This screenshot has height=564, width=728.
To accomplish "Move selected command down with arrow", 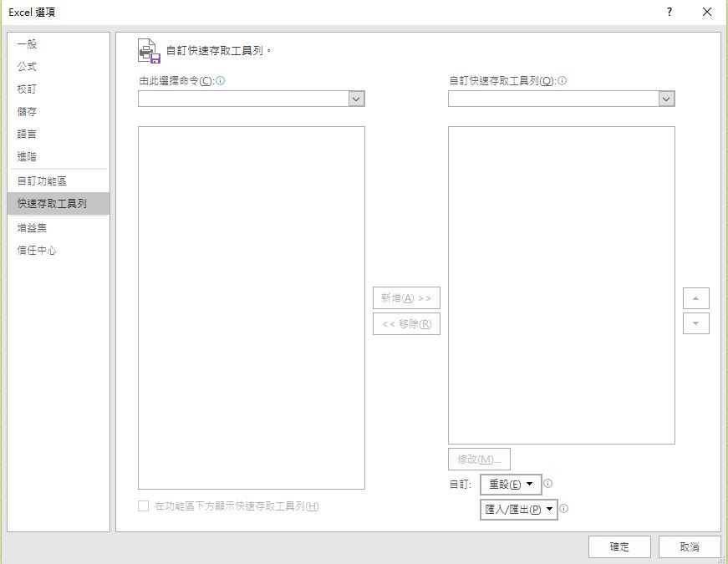I will (x=696, y=323).
